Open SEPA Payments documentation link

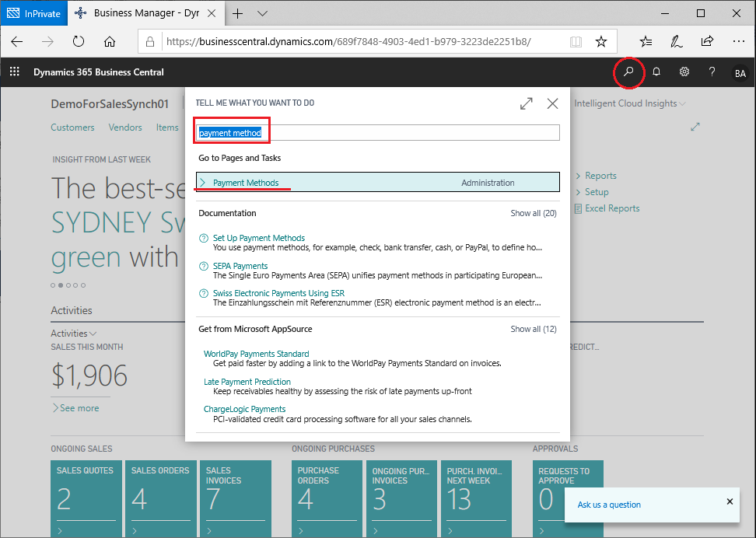coord(240,266)
